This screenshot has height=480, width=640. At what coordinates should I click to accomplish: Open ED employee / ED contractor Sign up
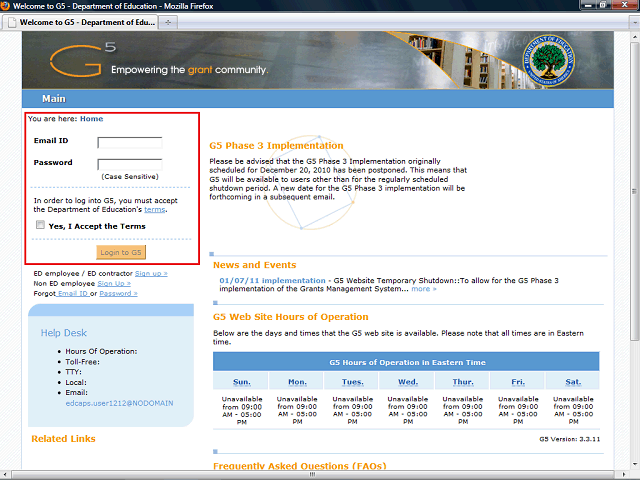pos(151,273)
